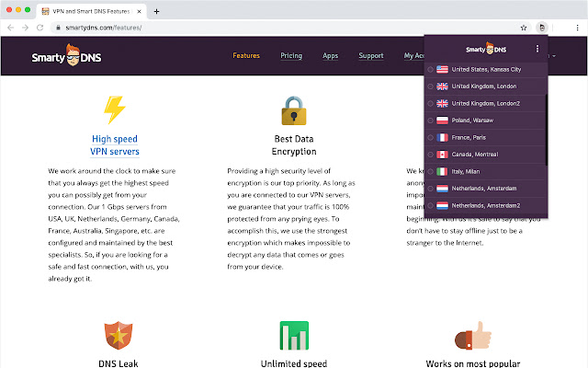Click the Netherlands, Amsterdam flag icon
The width and height of the screenshot is (588, 368).
[442, 189]
